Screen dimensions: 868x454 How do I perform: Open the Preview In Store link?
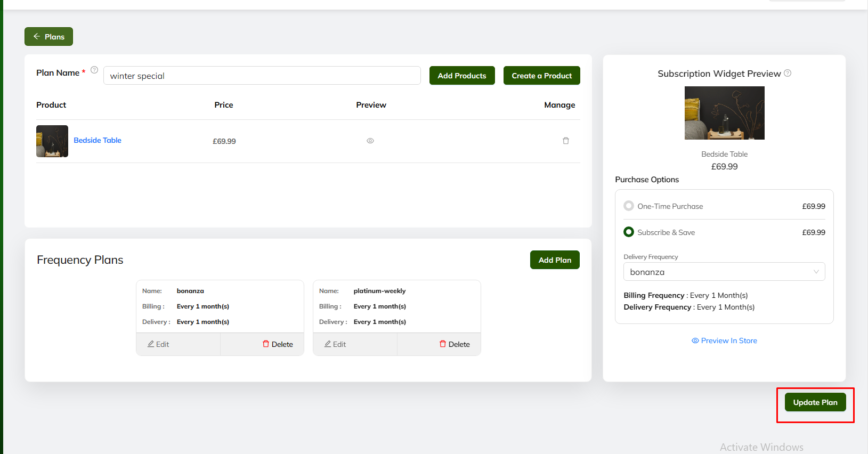tap(724, 340)
